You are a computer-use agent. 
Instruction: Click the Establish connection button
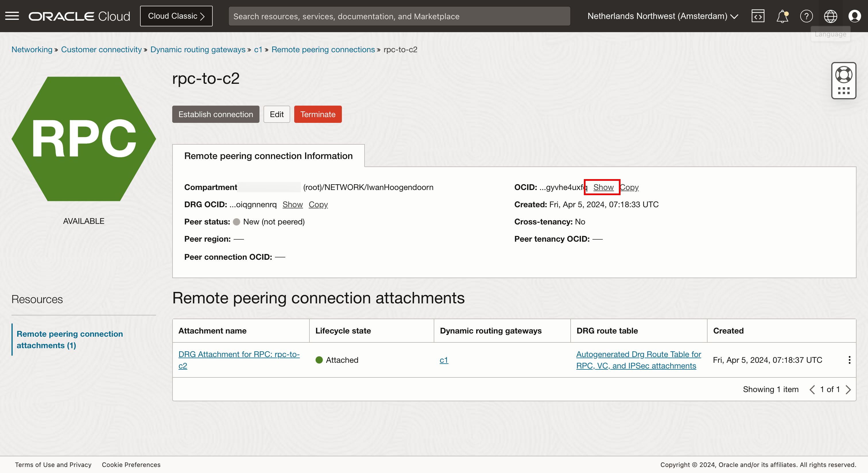216,114
